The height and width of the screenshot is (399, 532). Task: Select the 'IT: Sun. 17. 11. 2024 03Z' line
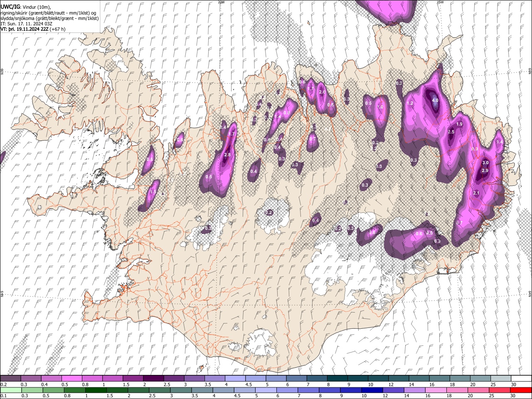pos(27,24)
